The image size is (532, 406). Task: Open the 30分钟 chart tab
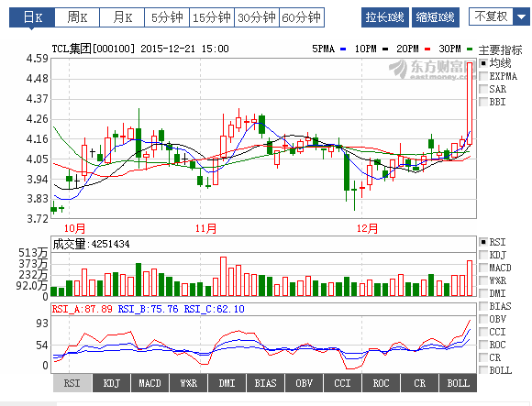(x=257, y=17)
